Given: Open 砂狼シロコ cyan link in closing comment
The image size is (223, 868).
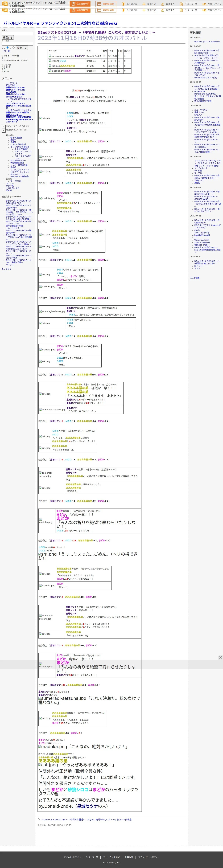Looking at the screenshot, I should pyautogui.click(x=78, y=789).
